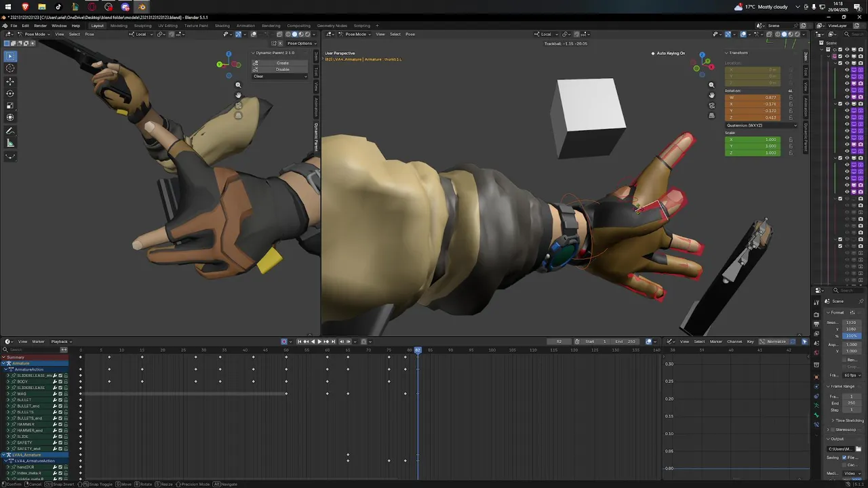
Task: Open the Texture Paint workspace tab
Action: [x=196, y=26]
